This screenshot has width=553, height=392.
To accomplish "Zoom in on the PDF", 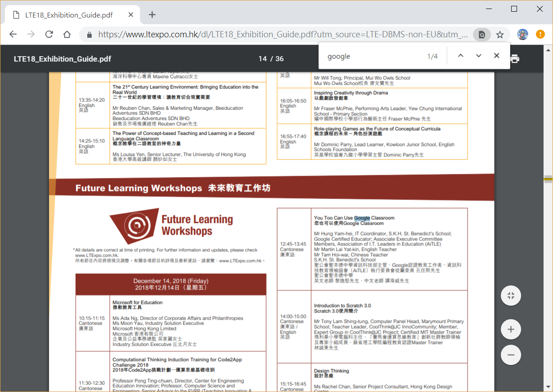I will click(511, 330).
